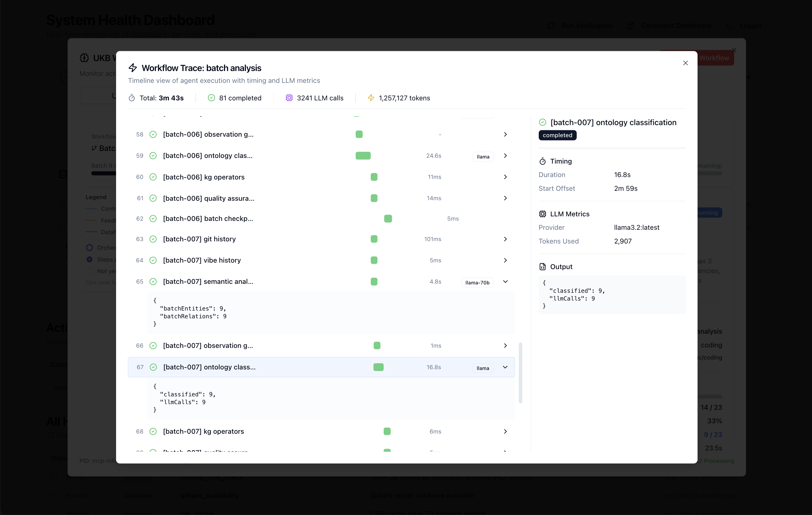Click the LLM Metrics chip icon
The width and height of the screenshot is (812, 515).
[542, 214]
